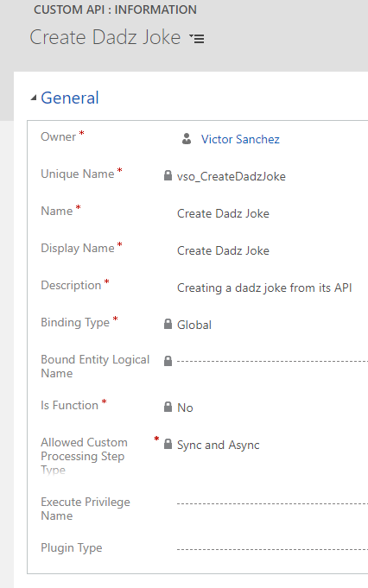Click the lock icon for Bound Entity Logical Name
368x588 pixels.
click(x=168, y=361)
